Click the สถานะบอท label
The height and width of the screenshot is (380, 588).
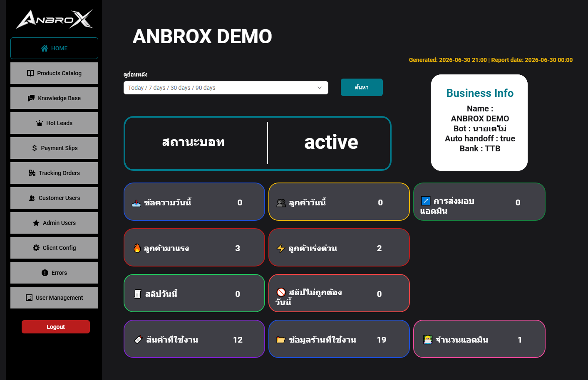(x=194, y=142)
